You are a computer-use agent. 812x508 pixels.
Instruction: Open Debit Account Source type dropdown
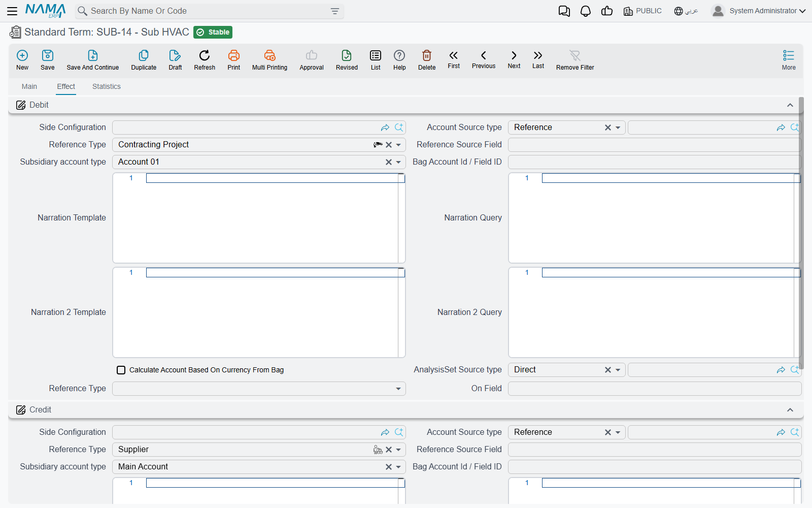tap(618, 128)
